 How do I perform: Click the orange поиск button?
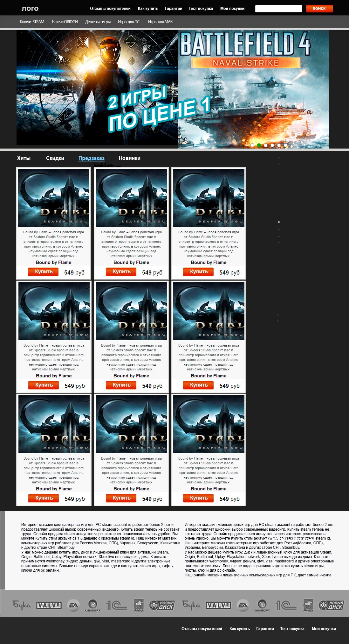[319, 9]
